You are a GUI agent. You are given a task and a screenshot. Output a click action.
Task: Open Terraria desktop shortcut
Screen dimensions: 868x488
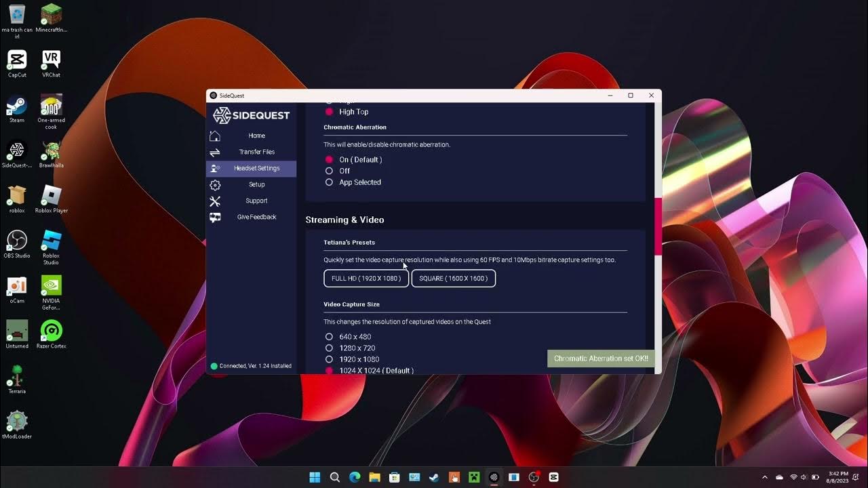click(x=17, y=380)
